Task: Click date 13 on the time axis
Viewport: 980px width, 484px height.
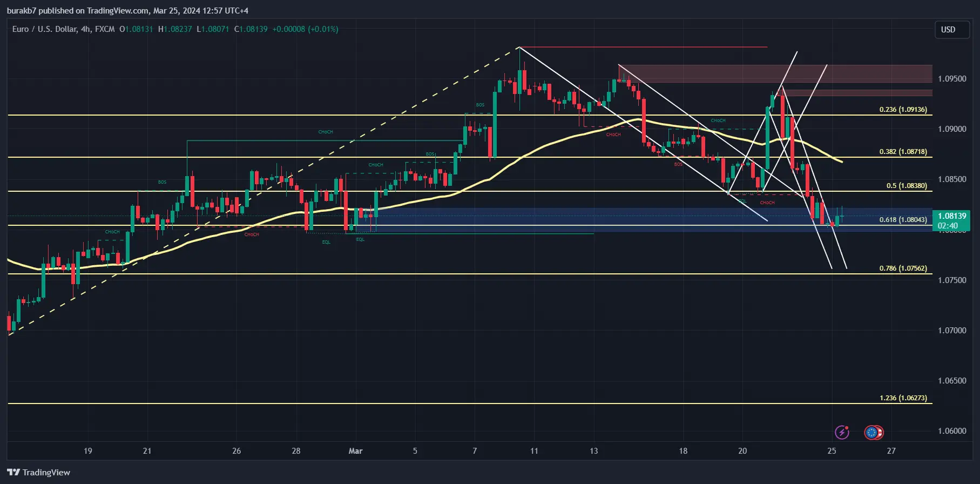Action: click(593, 451)
